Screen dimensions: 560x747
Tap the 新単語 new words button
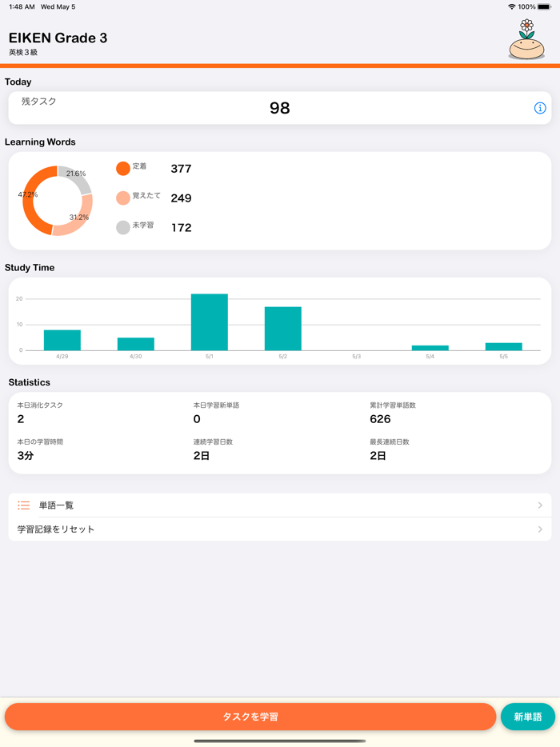point(527,717)
